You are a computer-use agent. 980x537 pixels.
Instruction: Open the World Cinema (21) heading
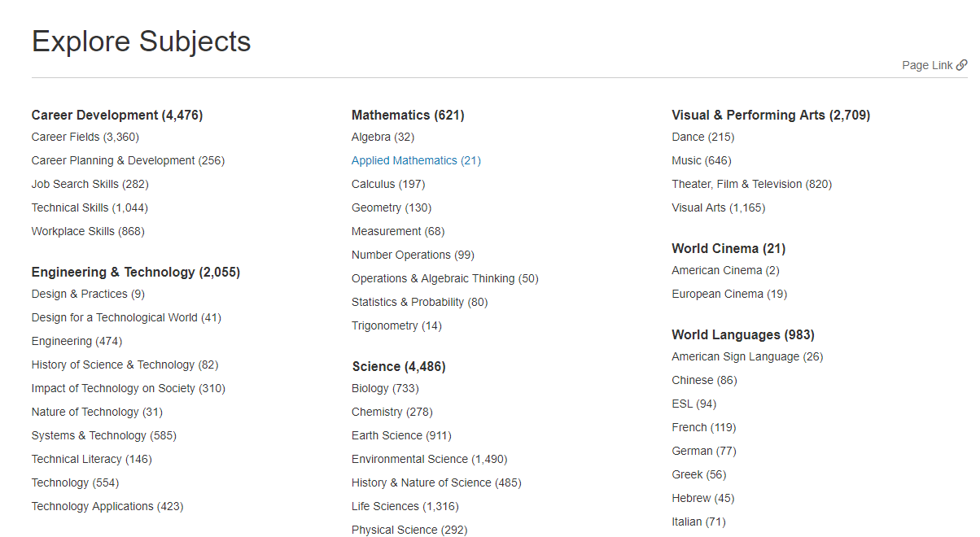click(728, 248)
